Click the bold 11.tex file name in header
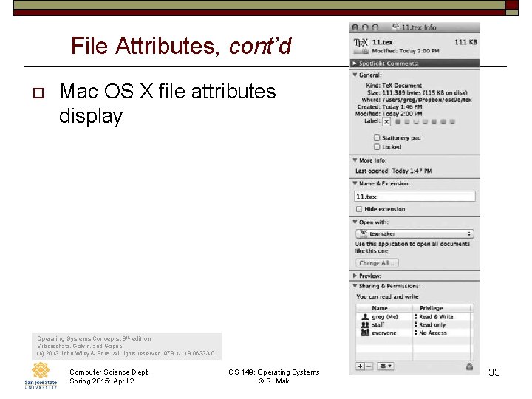Image resolution: width=532 pixels, height=399 pixels. pos(383,42)
